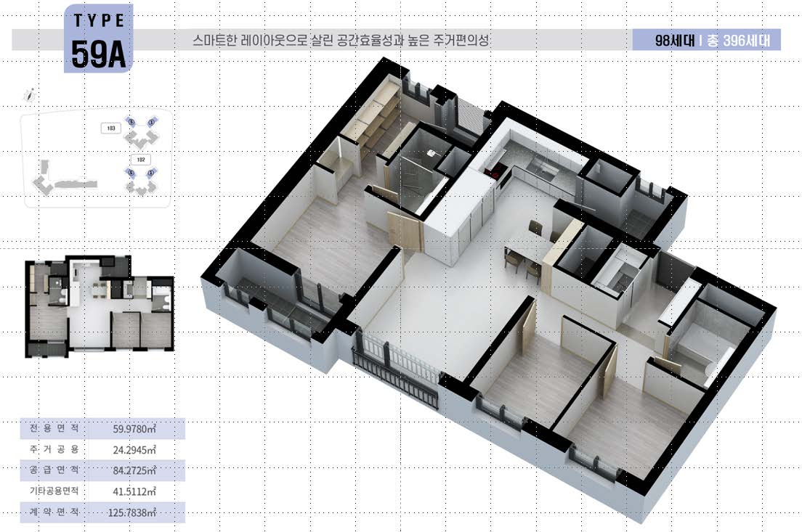Click the 102 building label
The image size is (802, 532).
[141, 160]
